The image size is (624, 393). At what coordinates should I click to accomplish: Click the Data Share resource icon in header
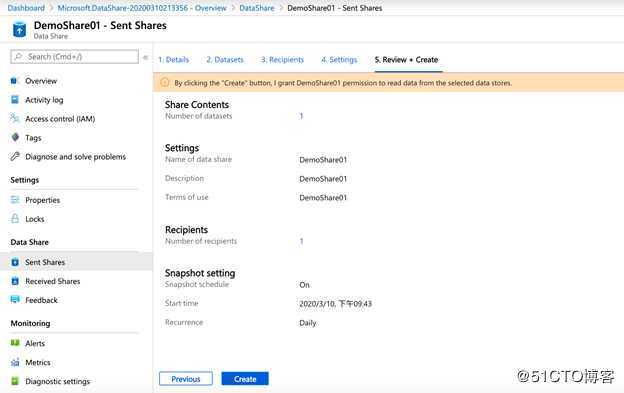[19, 30]
